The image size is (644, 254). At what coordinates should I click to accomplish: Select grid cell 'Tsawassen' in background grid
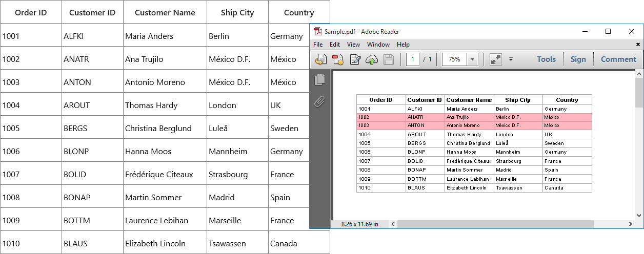[237, 243]
